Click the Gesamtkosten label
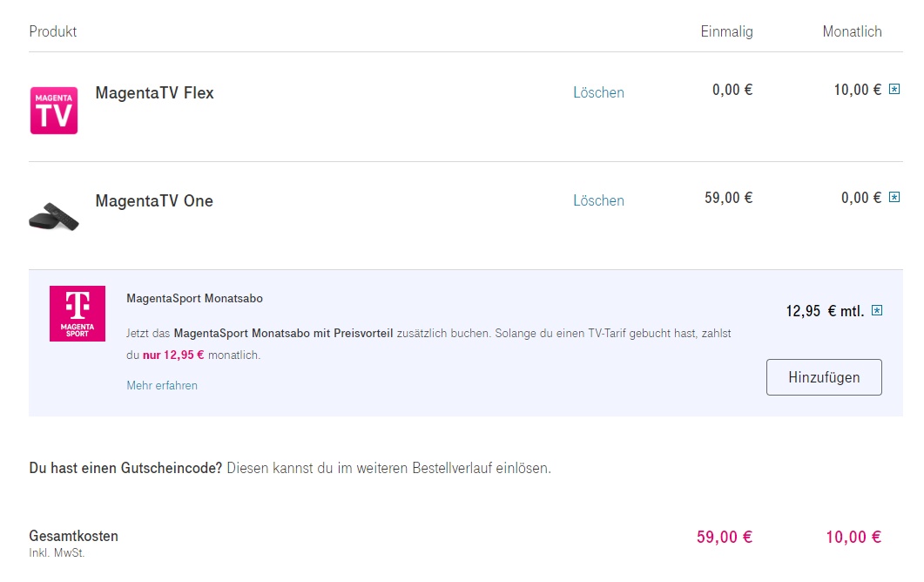The width and height of the screenshot is (924, 582). point(73,536)
